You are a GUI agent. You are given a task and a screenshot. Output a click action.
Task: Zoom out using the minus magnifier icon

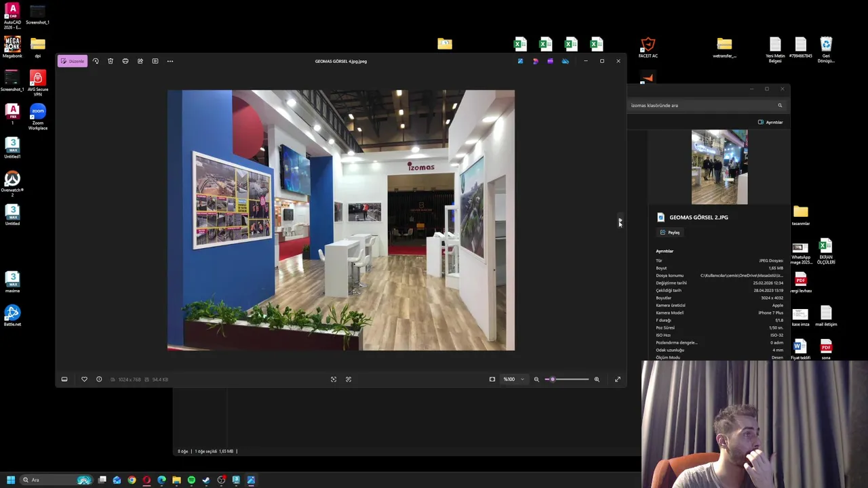pyautogui.click(x=536, y=380)
